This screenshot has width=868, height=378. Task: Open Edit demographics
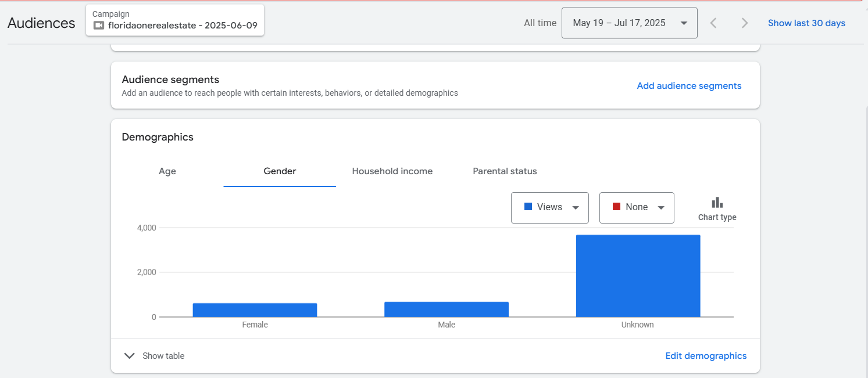706,356
